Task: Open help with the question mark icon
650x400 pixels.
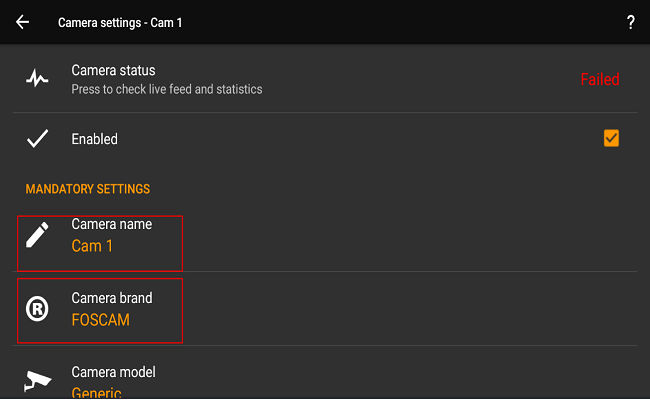Action: [x=631, y=22]
